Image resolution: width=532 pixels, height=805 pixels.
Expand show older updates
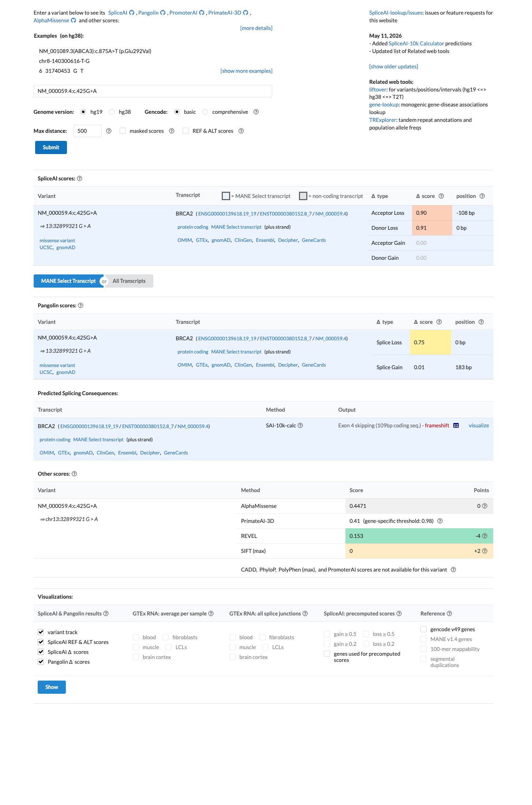click(393, 67)
